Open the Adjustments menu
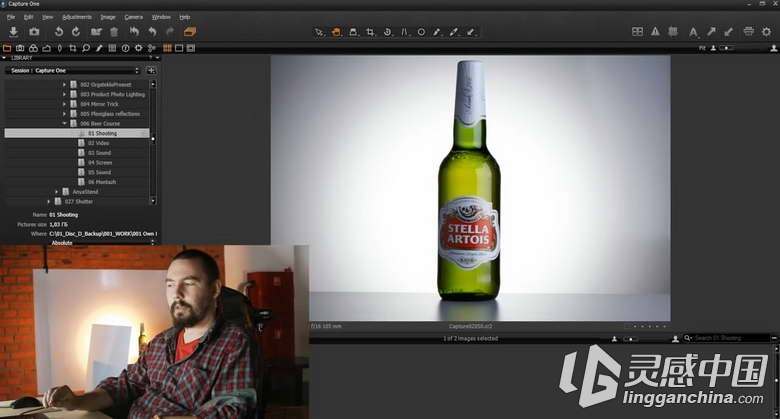This screenshot has width=780, height=419. 77,17
